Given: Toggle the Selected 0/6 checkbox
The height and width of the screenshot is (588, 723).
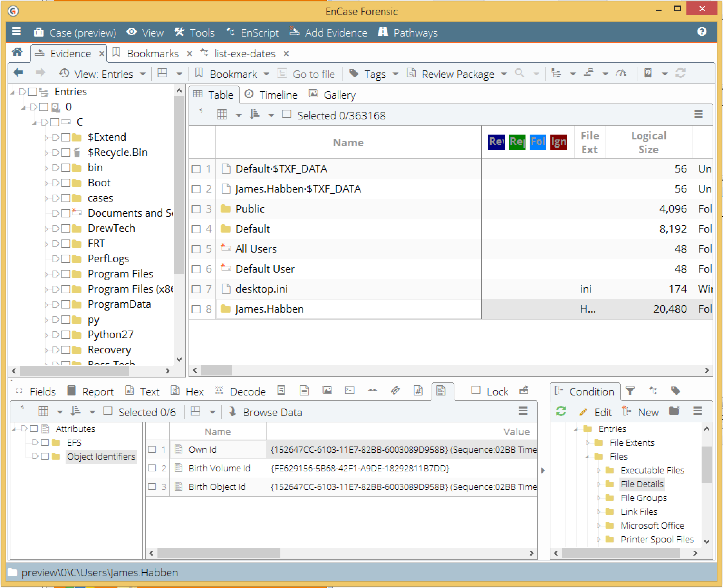Looking at the screenshot, I should 108,411.
